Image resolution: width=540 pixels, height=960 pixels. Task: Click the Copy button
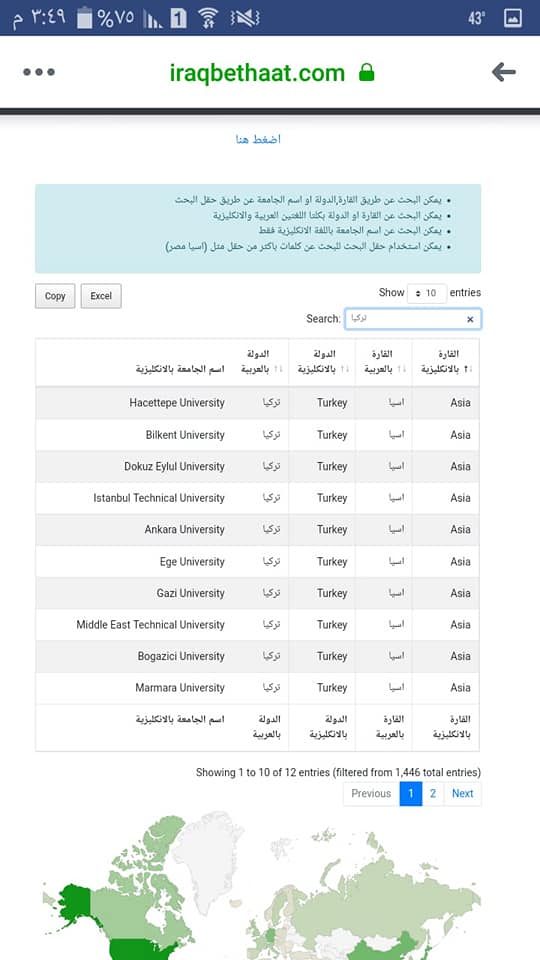(x=55, y=296)
